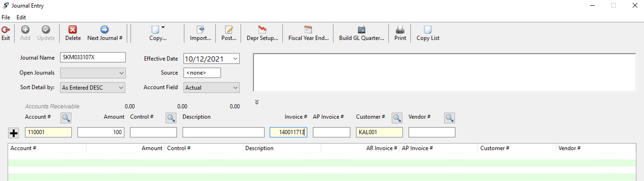This screenshot has height=181, width=644.
Task: Click the Add toolbar icon
Action: coord(25,30)
